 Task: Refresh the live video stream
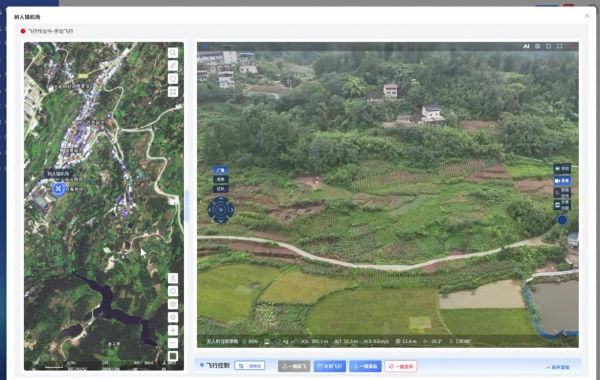tap(549, 46)
